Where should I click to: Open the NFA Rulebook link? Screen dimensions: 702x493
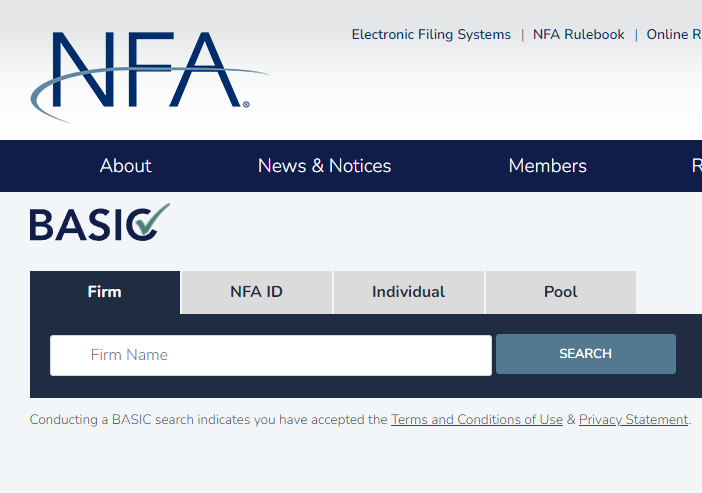pyautogui.click(x=578, y=35)
